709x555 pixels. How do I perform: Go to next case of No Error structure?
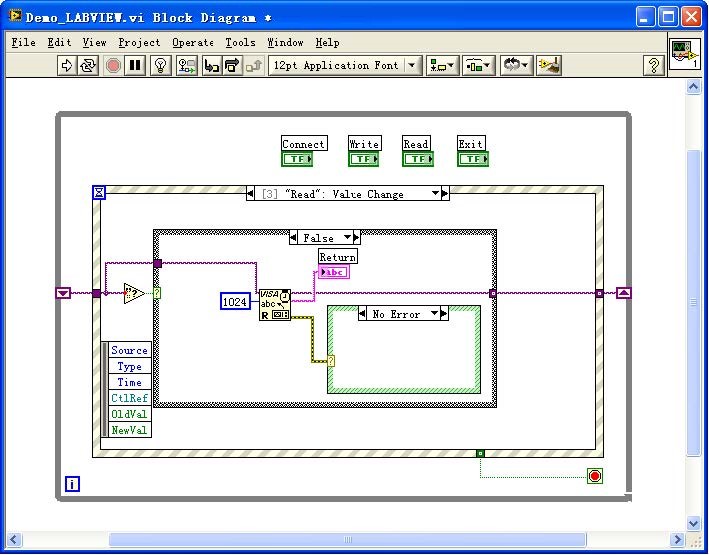444,313
